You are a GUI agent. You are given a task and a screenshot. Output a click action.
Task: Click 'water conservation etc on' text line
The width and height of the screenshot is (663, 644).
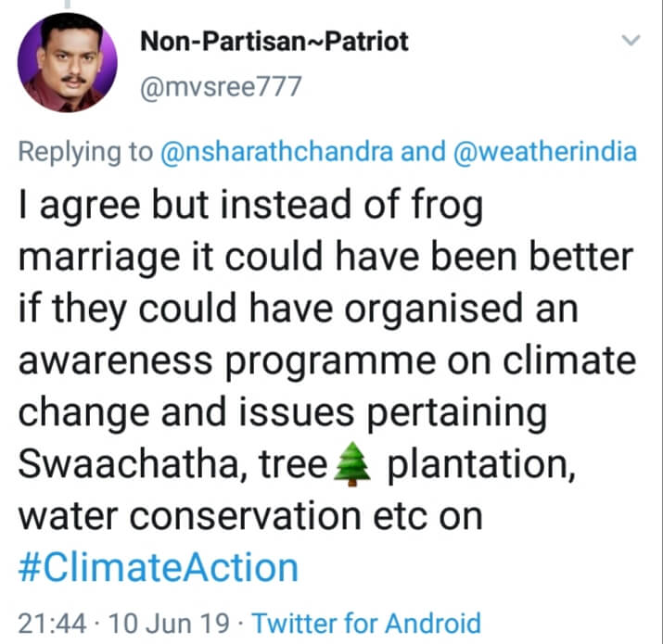[x=250, y=515]
